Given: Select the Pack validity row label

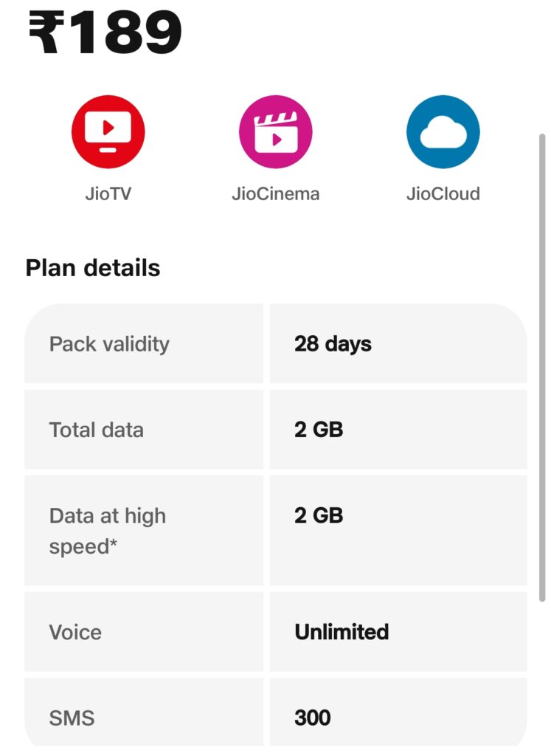Looking at the screenshot, I should tap(109, 344).
